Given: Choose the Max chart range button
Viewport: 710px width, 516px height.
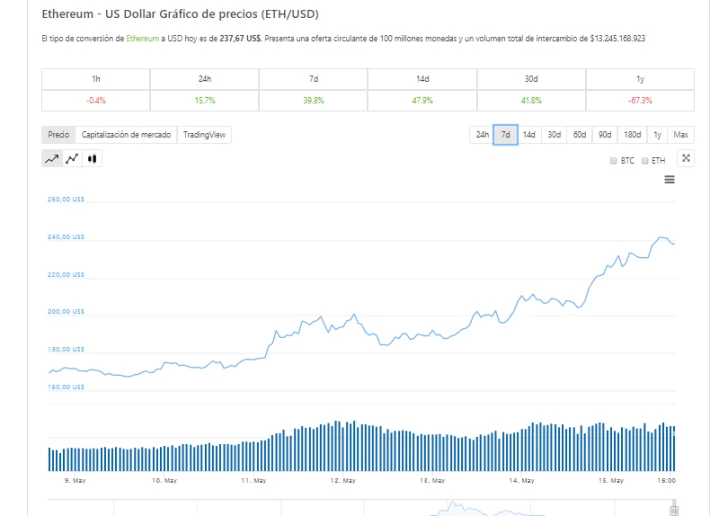Looking at the screenshot, I should (x=681, y=135).
